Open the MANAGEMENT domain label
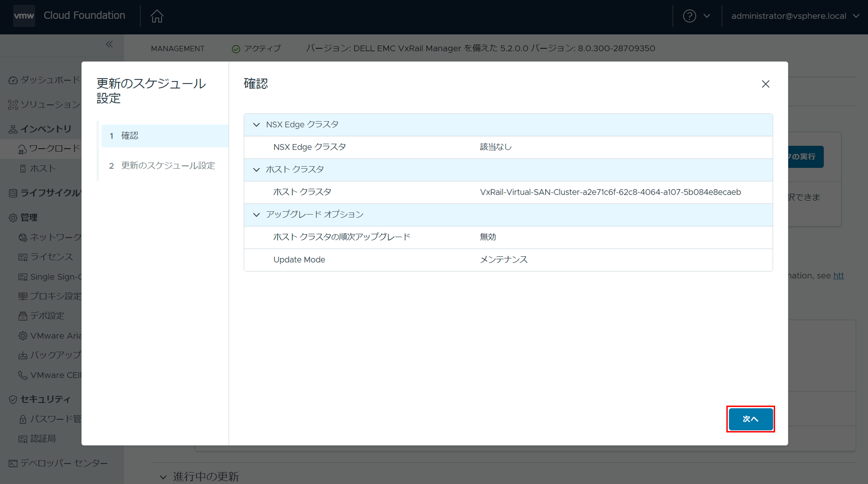 pyautogui.click(x=178, y=49)
